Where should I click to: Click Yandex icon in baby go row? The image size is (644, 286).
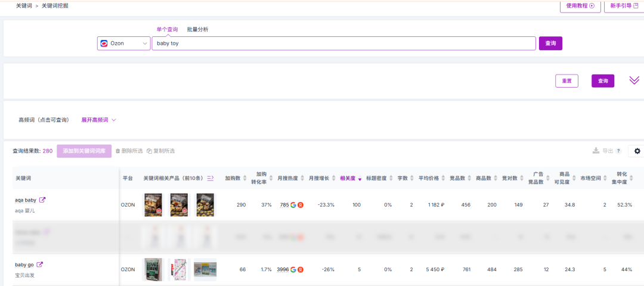300,269
